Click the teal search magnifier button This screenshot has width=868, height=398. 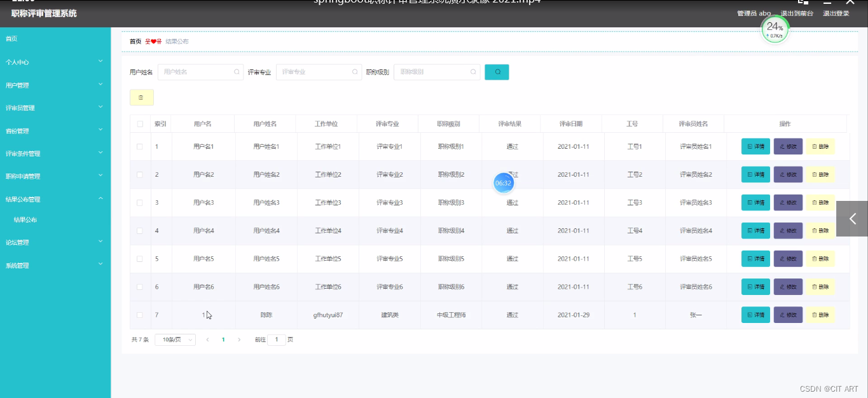(x=497, y=72)
